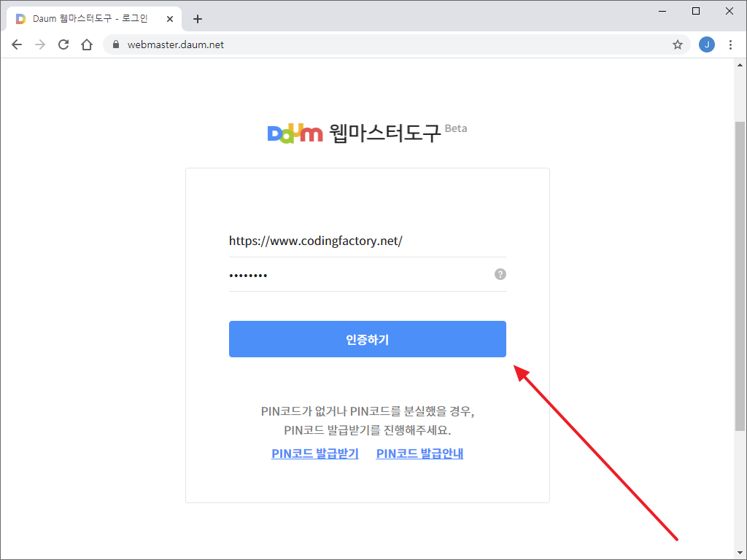Bookmark this page with star icon
Viewport: 747px width, 560px height.
point(678,44)
